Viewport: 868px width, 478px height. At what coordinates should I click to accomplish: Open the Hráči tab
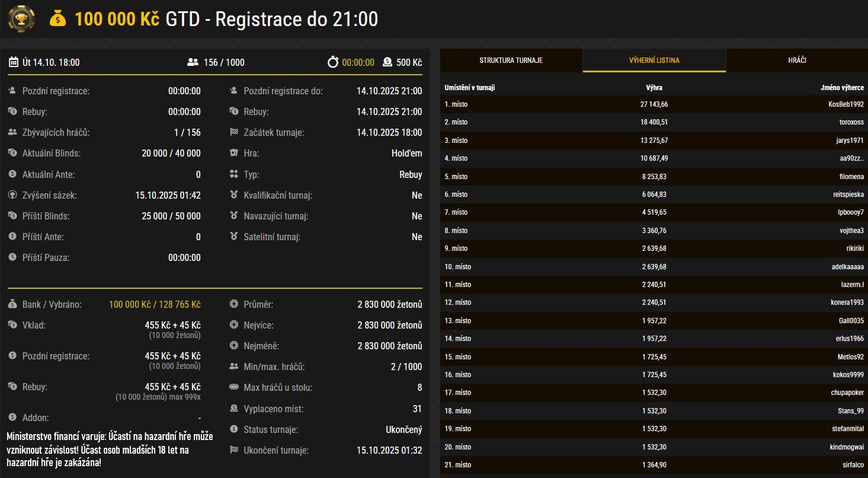pos(797,60)
